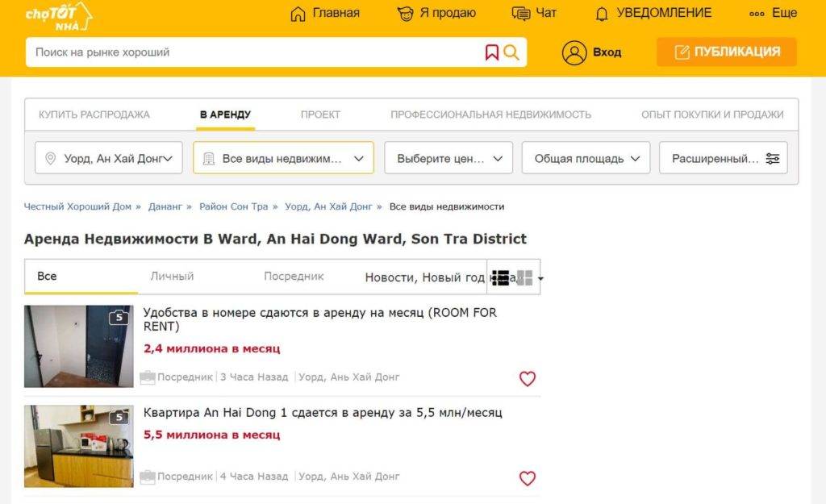Open the Расширенный filter settings
Viewport: 826px width, 504px height.
pyautogui.click(x=723, y=158)
